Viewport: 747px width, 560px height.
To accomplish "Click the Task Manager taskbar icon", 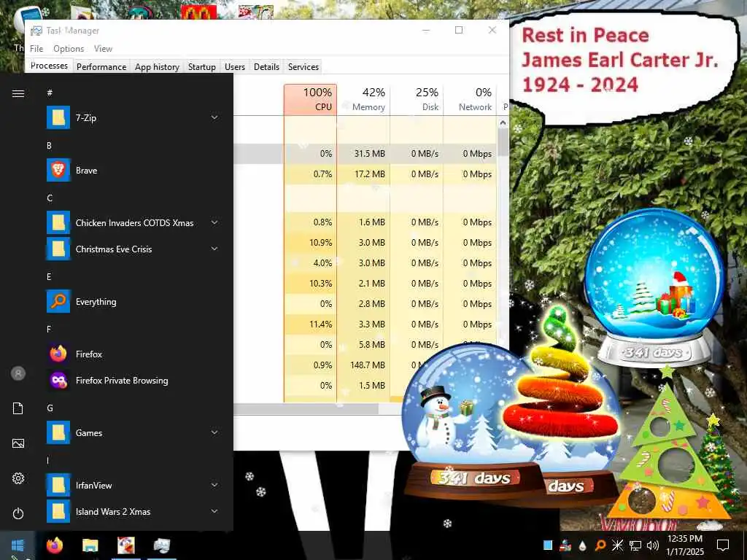I will click(162, 545).
